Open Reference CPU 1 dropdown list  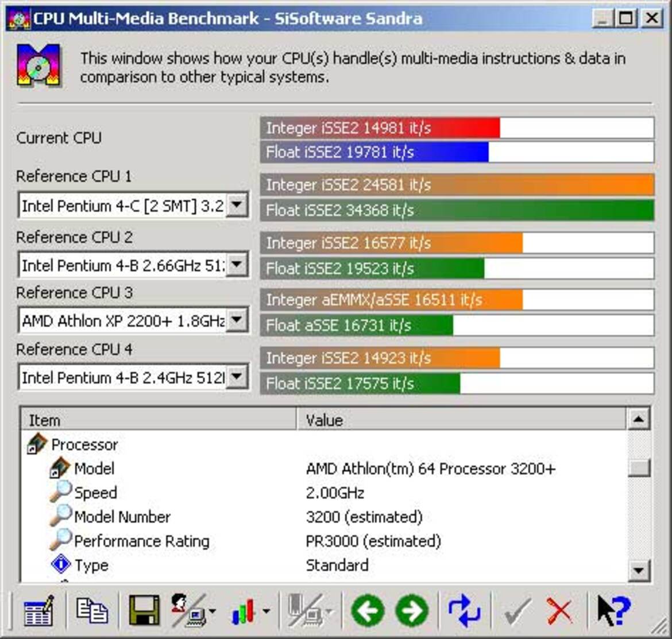coord(237,206)
